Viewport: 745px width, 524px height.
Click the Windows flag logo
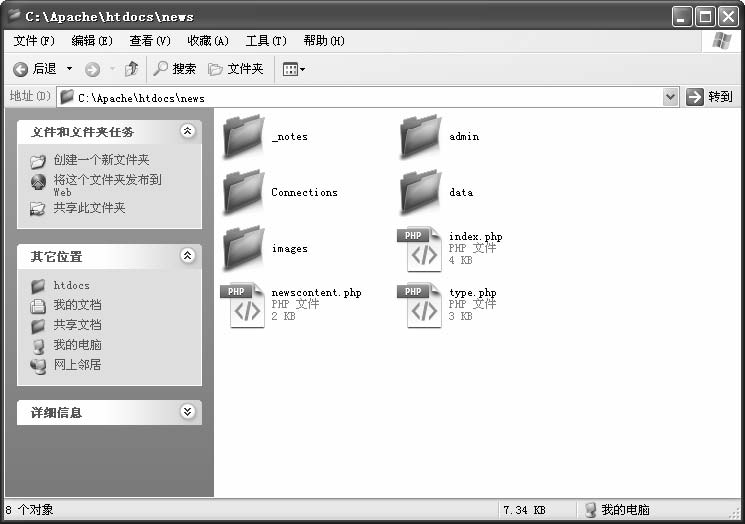pos(721,41)
